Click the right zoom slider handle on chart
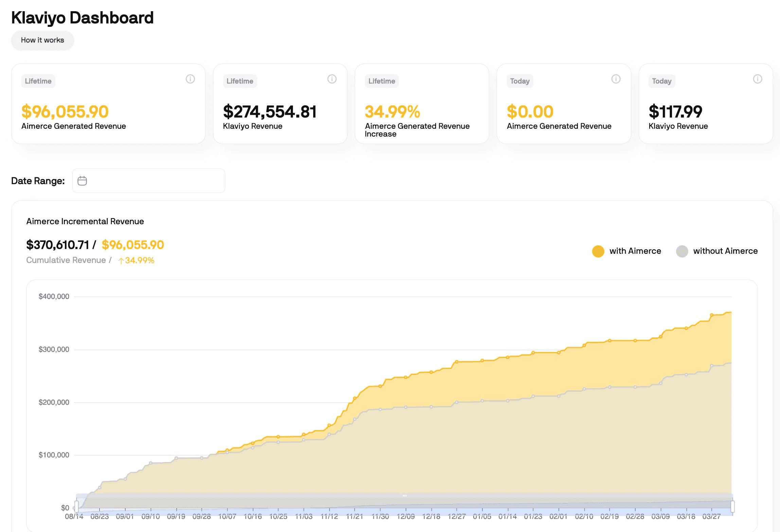 coord(732,506)
